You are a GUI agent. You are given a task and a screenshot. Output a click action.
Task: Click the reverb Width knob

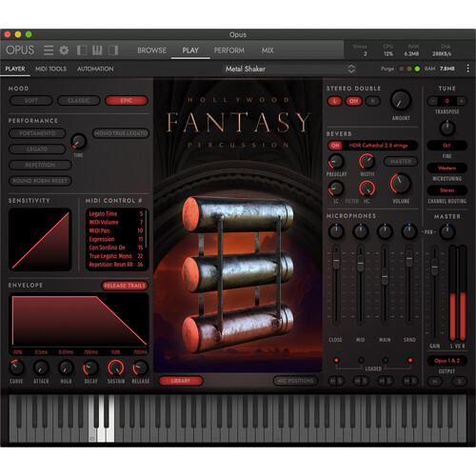click(x=367, y=162)
